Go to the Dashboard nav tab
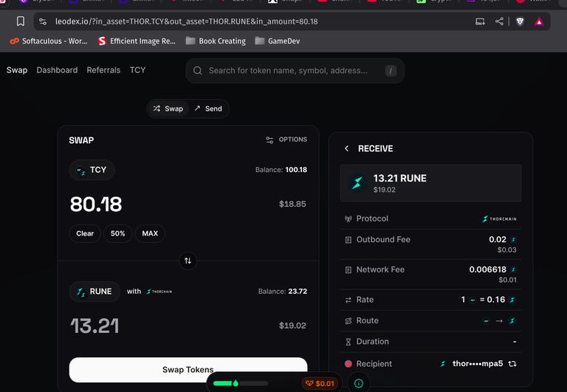 [x=57, y=70]
